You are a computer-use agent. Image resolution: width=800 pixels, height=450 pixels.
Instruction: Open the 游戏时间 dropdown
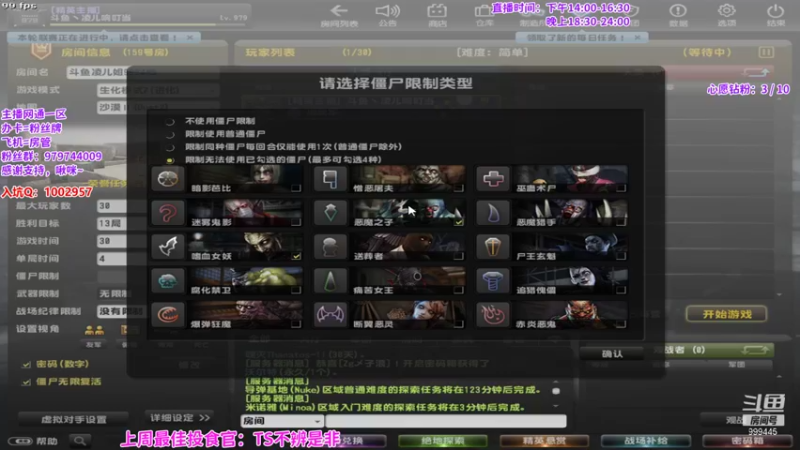click(x=112, y=241)
